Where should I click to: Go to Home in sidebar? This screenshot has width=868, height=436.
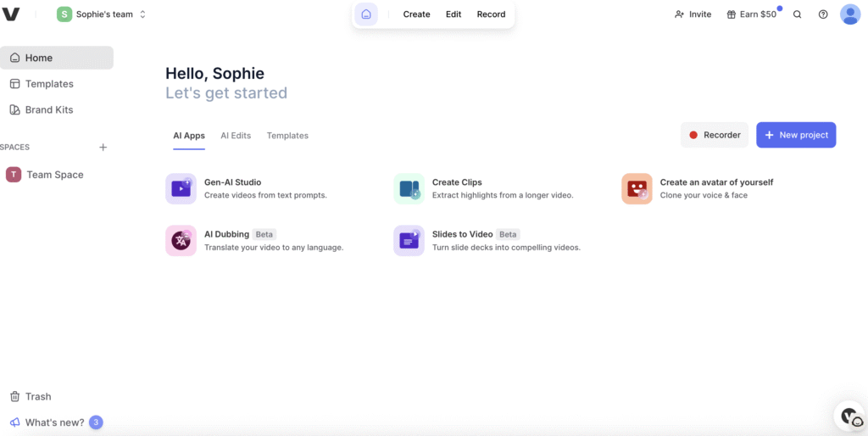click(57, 58)
